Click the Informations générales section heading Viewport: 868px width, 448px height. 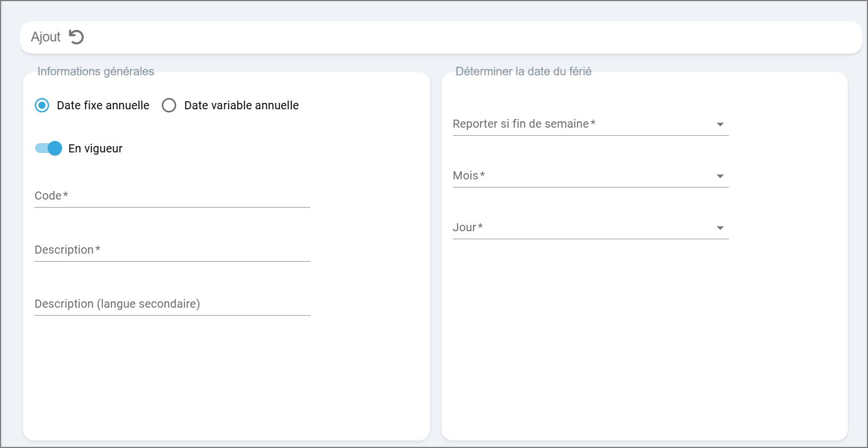pyautogui.click(x=96, y=72)
